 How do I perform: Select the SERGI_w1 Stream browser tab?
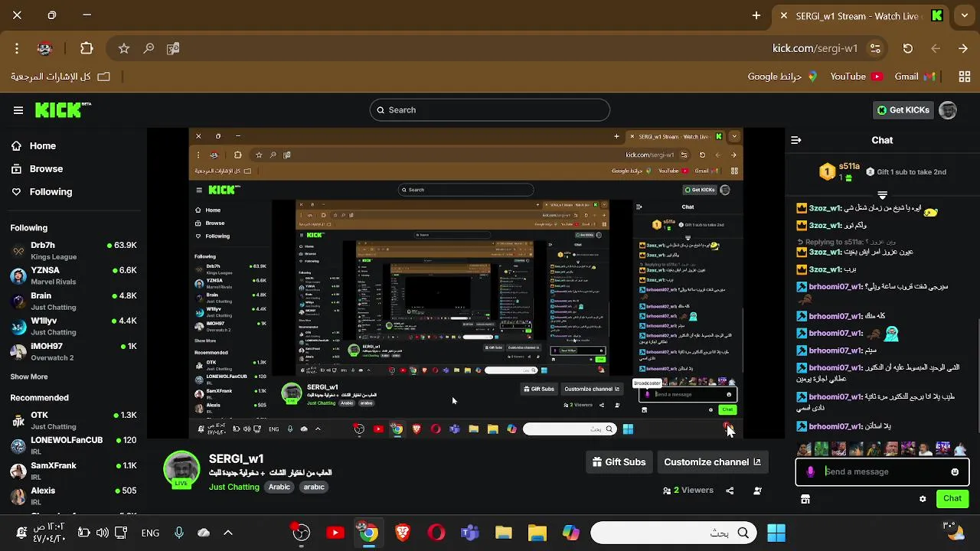(x=861, y=16)
